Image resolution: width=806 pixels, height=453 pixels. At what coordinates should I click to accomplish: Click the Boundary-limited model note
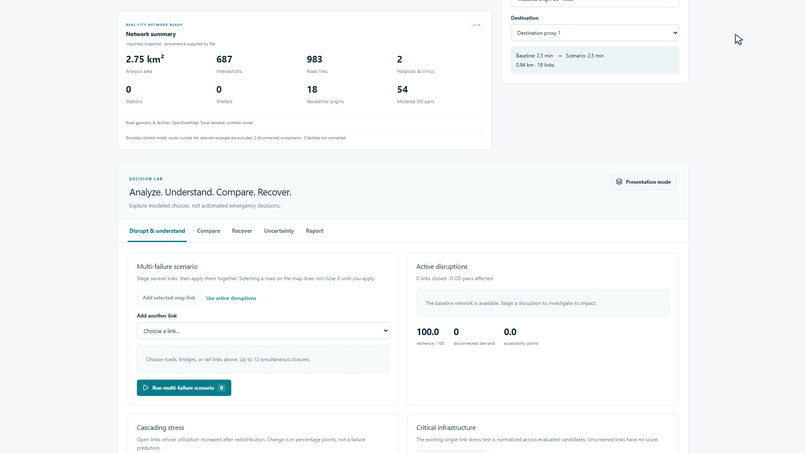pos(235,138)
